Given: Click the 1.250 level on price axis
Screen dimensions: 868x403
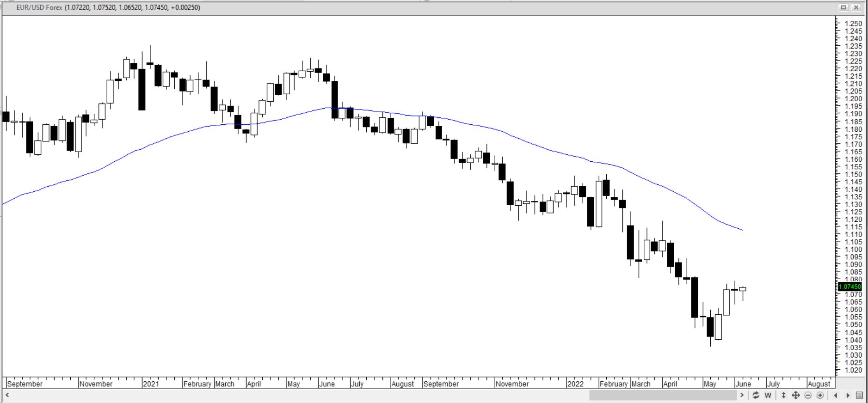Looking at the screenshot, I should [853, 24].
